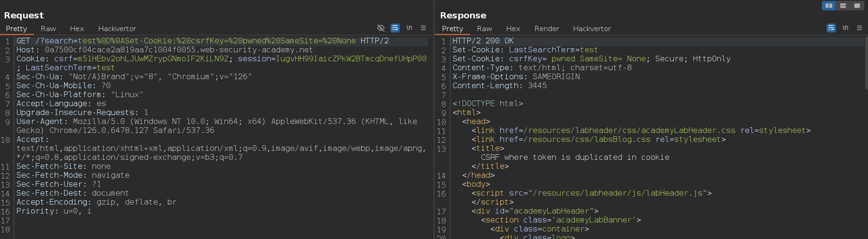Open Response panel hamburger menu
868x239 pixels.
click(860, 28)
